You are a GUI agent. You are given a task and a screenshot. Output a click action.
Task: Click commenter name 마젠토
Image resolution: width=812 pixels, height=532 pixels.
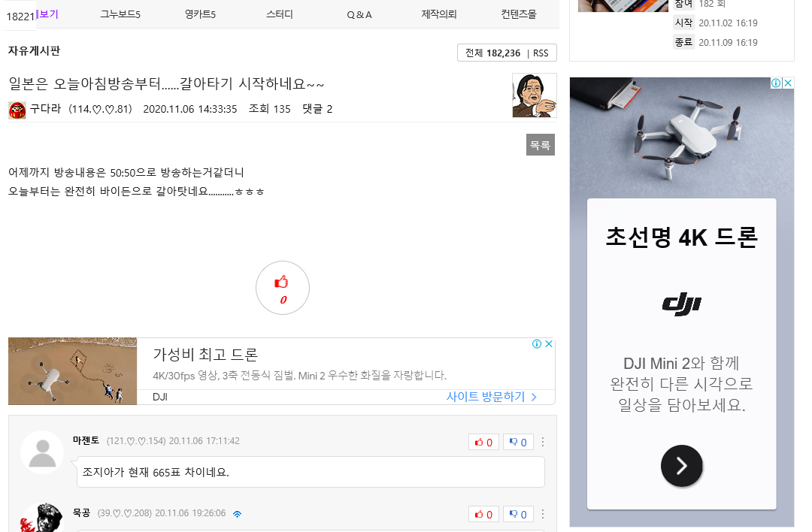(x=86, y=440)
